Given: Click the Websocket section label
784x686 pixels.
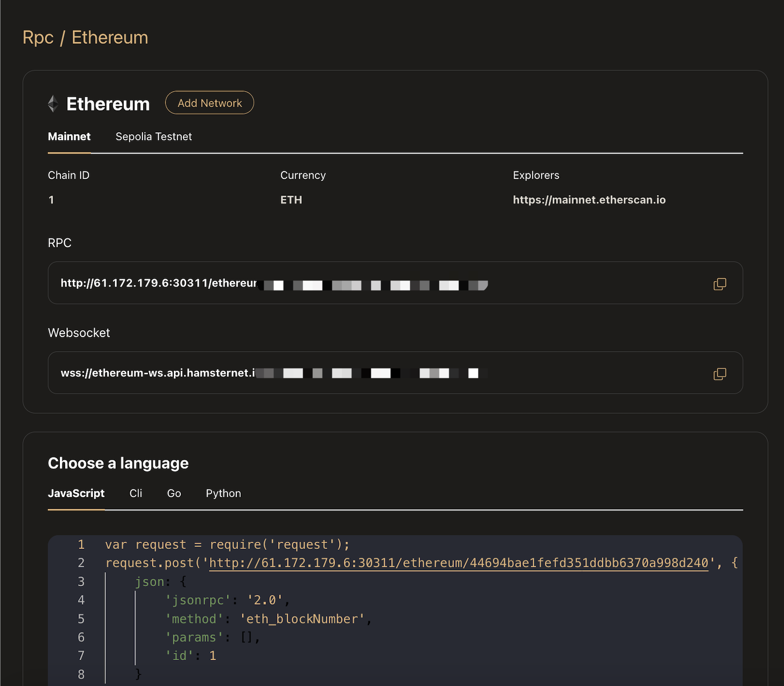Looking at the screenshot, I should pyautogui.click(x=79, y=333).
